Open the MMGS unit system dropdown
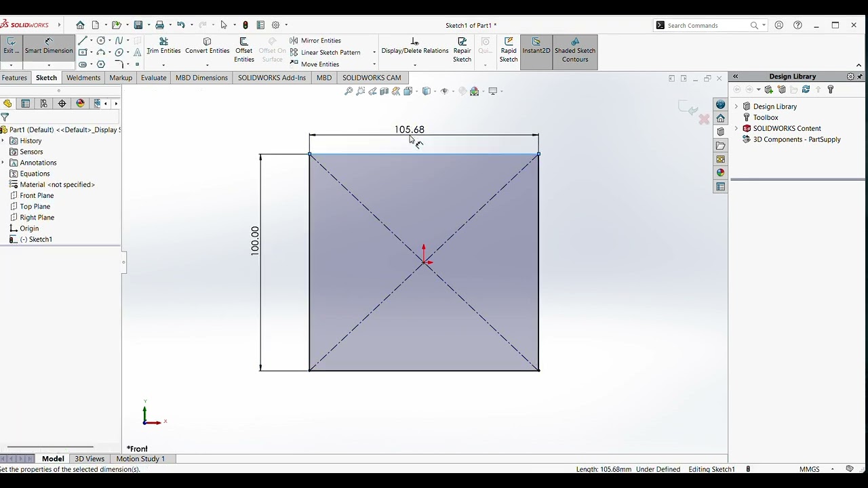The image size is (868, 488). (832, 469)
